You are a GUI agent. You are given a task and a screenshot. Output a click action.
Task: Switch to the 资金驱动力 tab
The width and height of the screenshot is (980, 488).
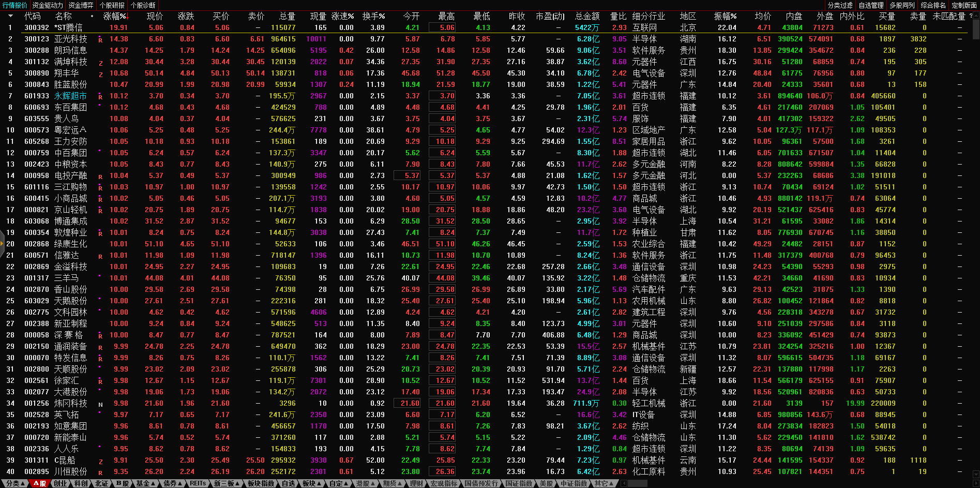(48, 5)
